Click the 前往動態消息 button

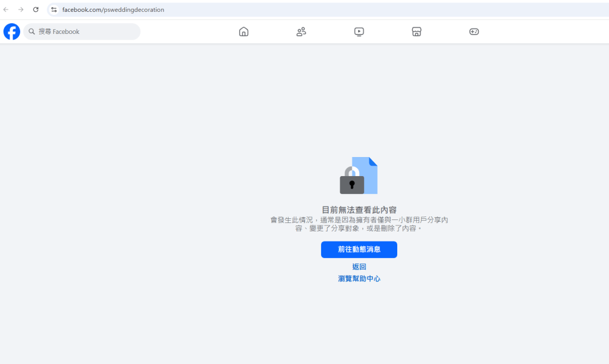tap(359, 250)
